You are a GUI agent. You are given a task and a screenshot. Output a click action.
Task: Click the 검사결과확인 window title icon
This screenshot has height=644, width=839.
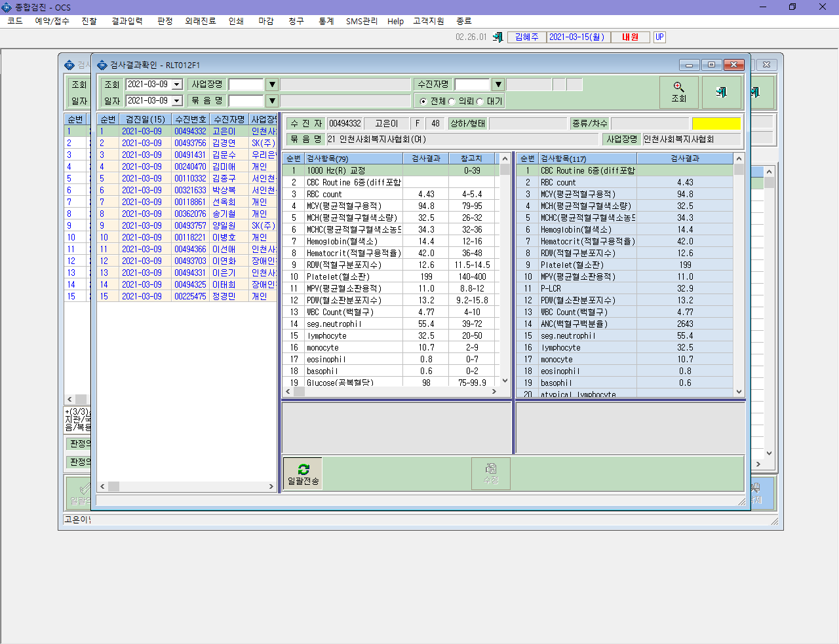pyautogui.click(x=102, y=65)
